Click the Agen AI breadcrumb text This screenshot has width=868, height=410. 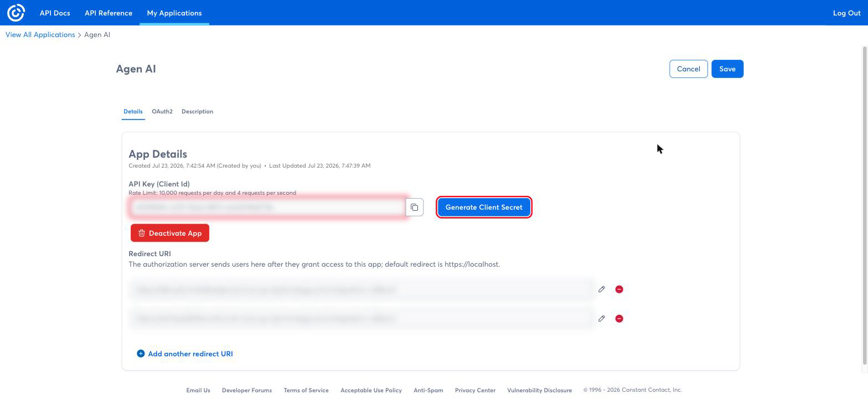pyautogui.click(x=97, y=35)
